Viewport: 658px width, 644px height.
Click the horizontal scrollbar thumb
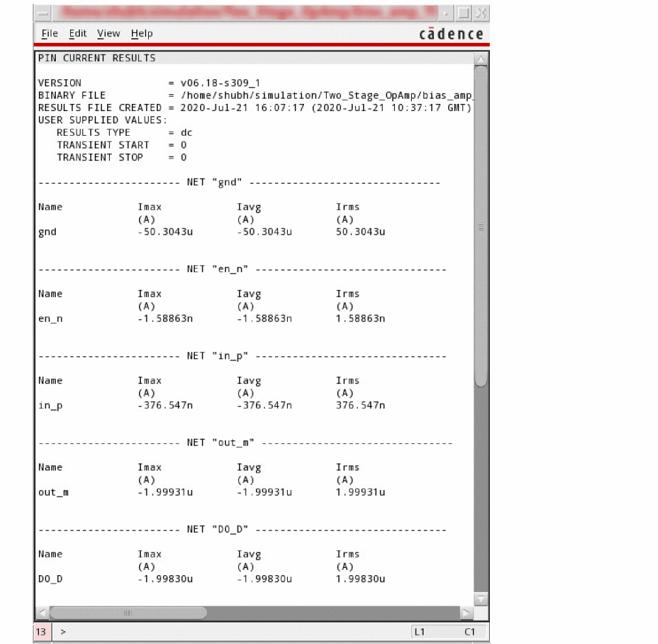[129, 613]
